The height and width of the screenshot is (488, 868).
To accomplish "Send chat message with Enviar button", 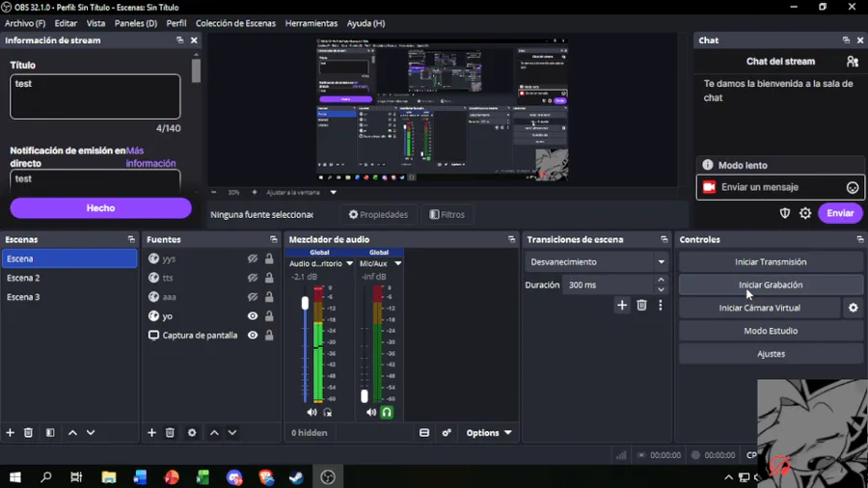I will pos(840,213).
